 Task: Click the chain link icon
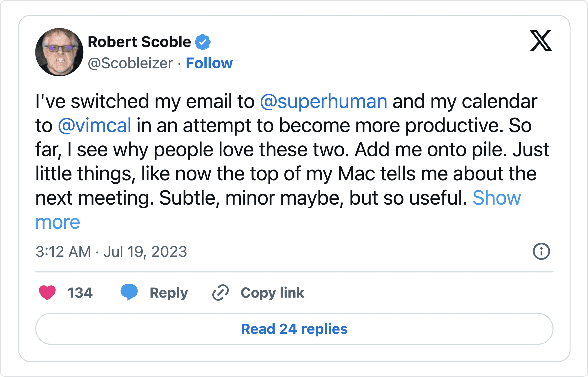220,292
